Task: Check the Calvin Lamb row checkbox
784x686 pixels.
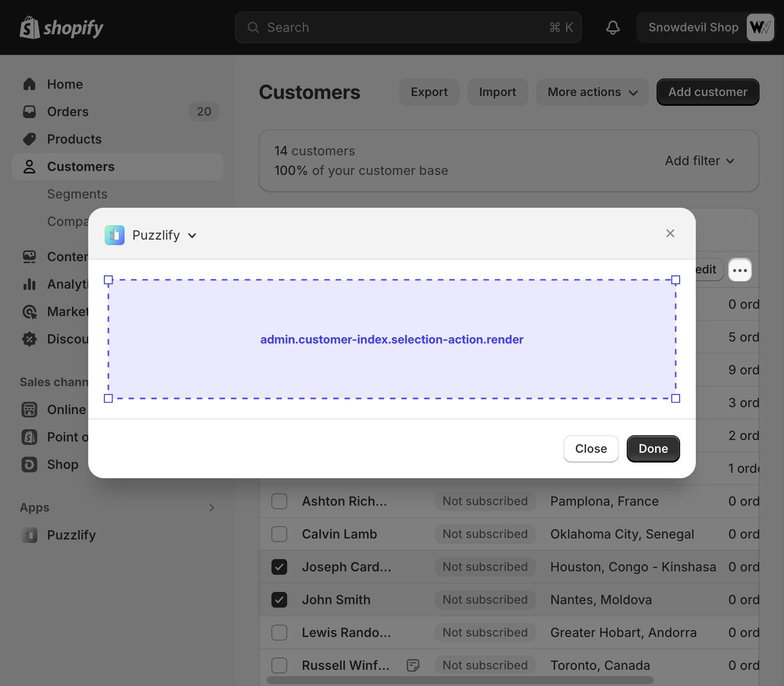Action: (x=279, y=534)
